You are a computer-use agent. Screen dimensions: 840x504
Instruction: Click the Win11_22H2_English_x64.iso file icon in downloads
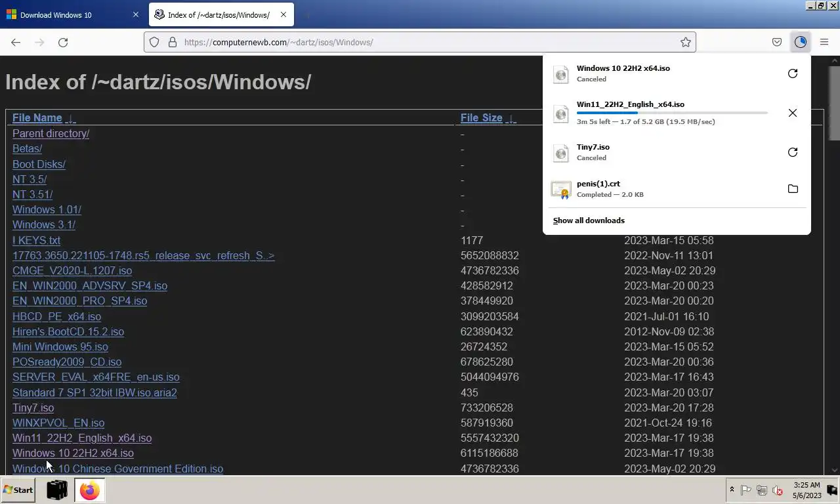click(x=561, y=113)
